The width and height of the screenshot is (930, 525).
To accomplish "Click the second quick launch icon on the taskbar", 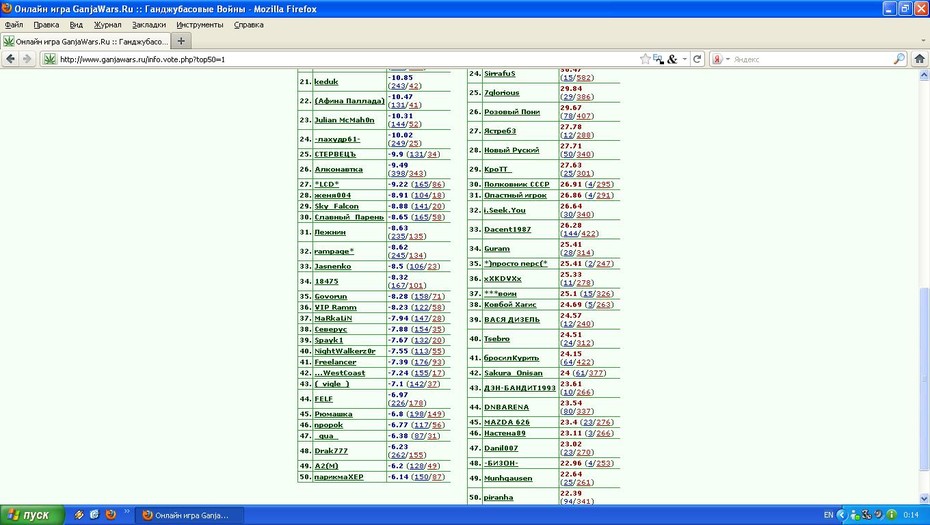I will coord(94,514).
